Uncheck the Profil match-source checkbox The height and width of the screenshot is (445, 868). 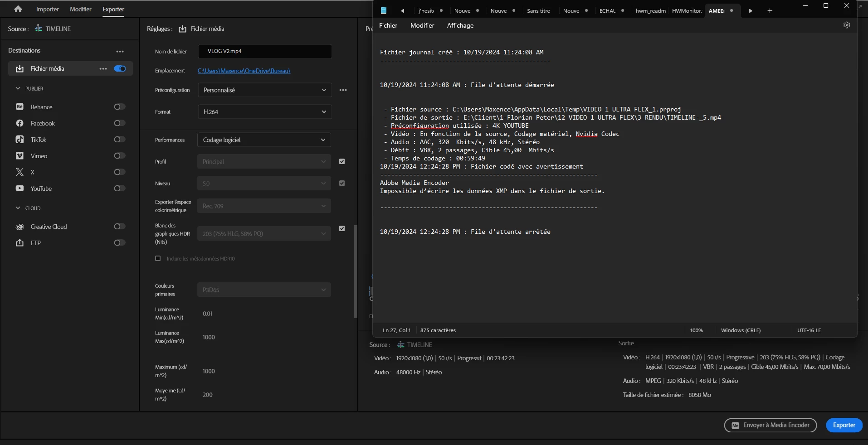[342, 161]
